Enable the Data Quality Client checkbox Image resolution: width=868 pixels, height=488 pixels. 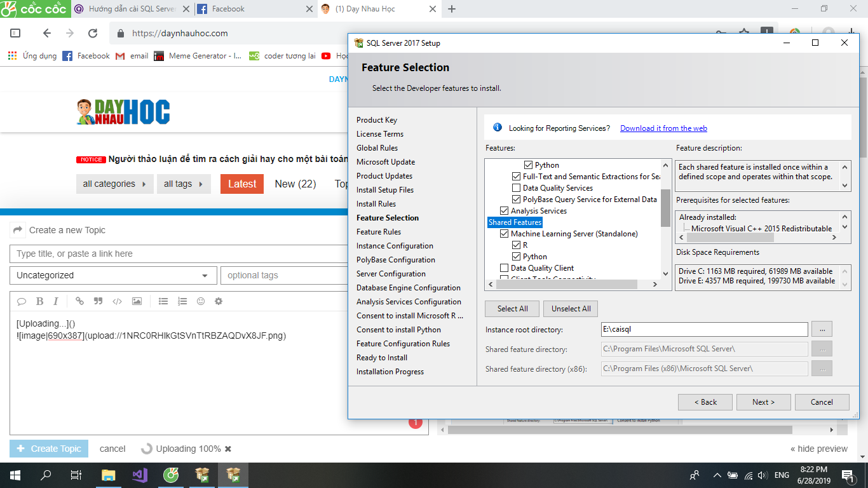504,268
